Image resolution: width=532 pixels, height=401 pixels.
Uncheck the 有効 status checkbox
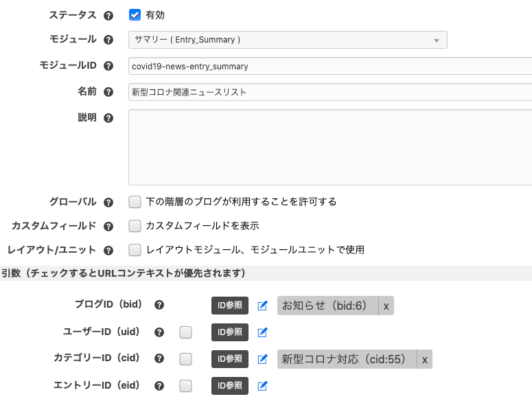[135, 14]
